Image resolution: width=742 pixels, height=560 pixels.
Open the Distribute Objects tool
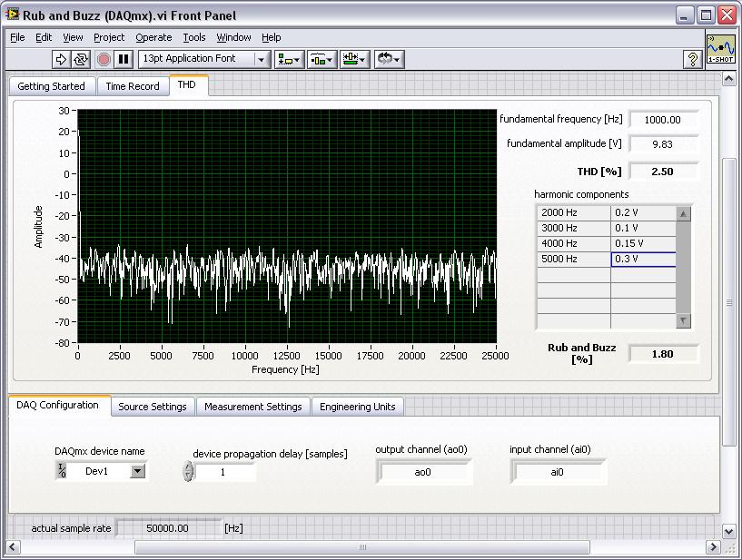(x=322, y=59)
